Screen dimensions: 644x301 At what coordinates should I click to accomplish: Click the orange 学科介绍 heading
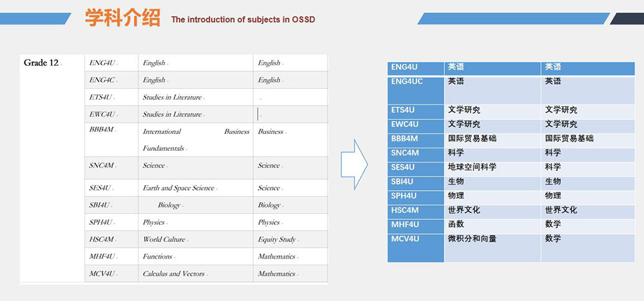pos(122,17)
